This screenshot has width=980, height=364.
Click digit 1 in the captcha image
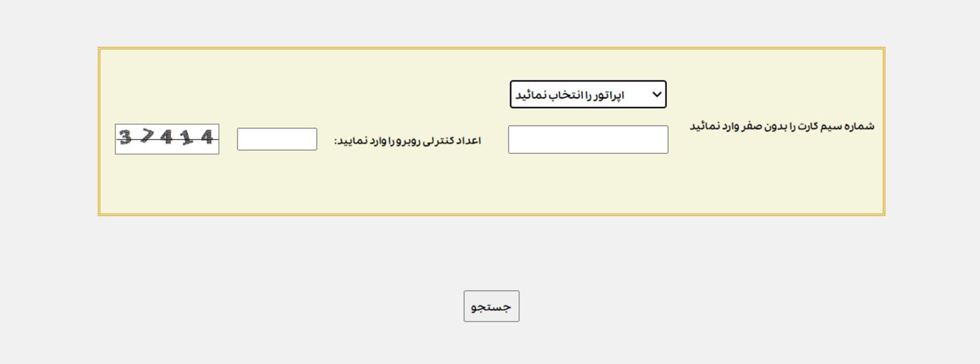pyautogui.click(x=187, y=137)
